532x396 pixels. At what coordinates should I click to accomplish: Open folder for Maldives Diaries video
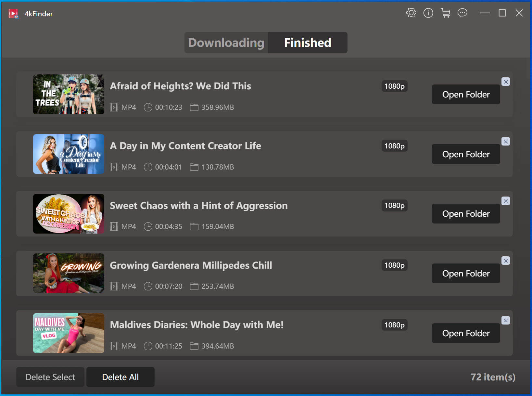[465, 333]
